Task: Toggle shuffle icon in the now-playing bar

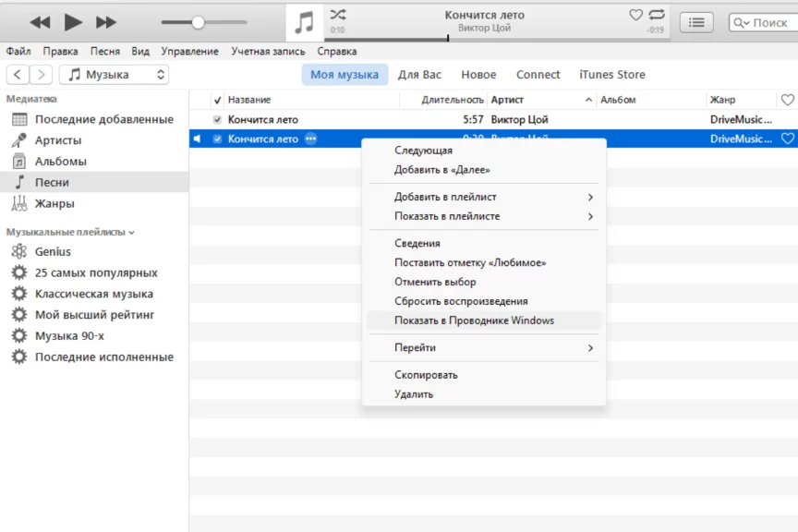Action: [x=338, y=15]
